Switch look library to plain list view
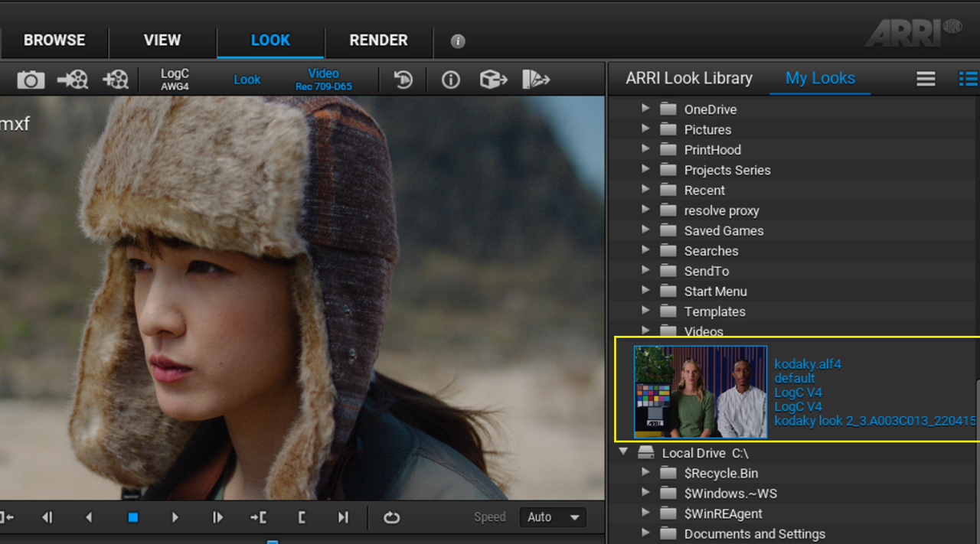980x544 pixels. point(926,78)
